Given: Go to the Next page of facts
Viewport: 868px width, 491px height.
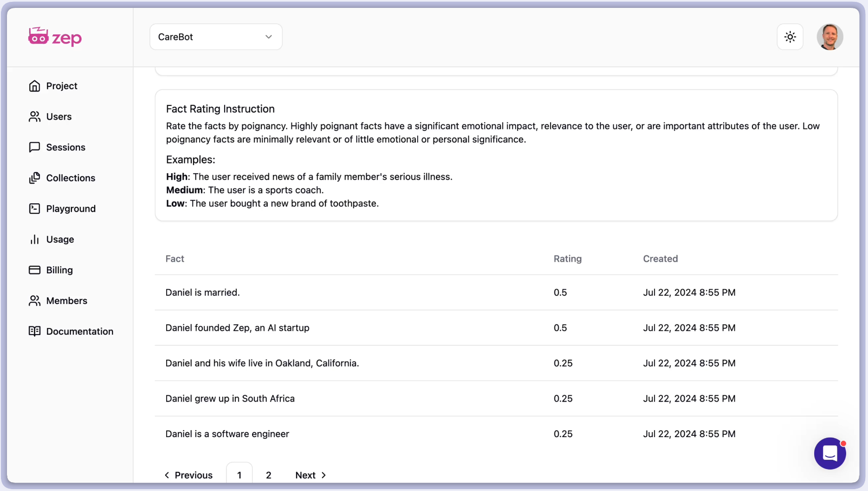Looking at the screenshot, I should point(311,475).
